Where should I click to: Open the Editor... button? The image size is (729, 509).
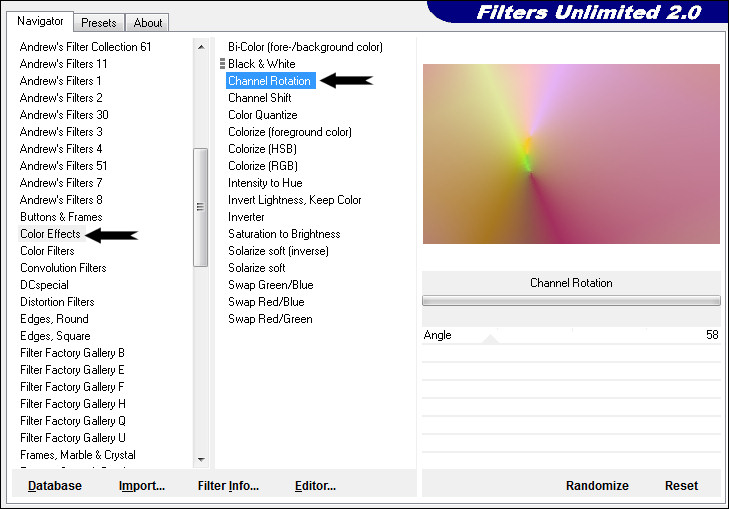315,486
